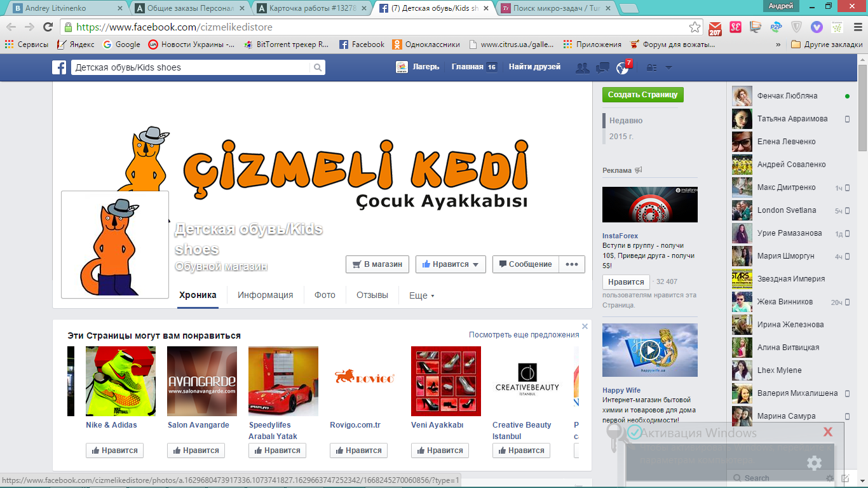Click the purple V extension icon
Image resolution: width=868 pixels, height=488 pixels.
[817, 27]
